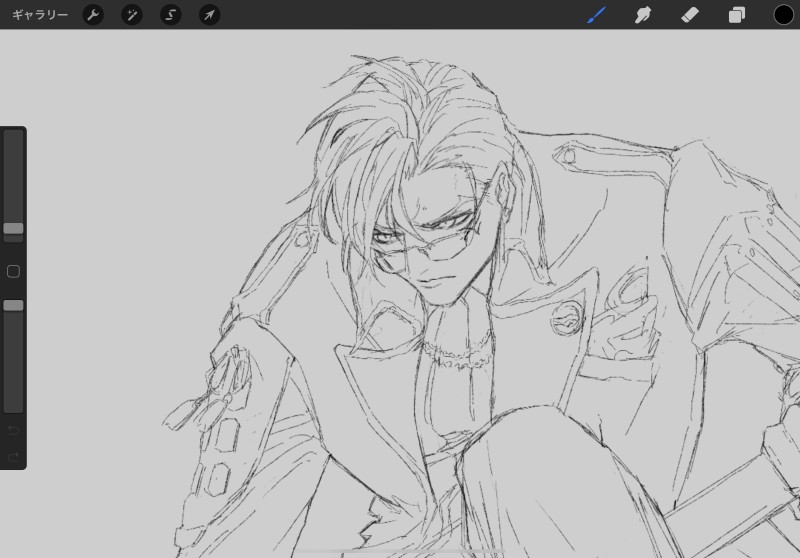Open the Actions wrench menu
Viewport: 800px width, 558px height.
[93, 15]
